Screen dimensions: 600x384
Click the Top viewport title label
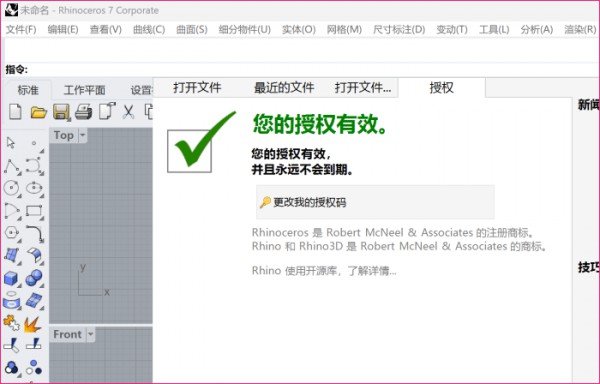click(64, 135)
